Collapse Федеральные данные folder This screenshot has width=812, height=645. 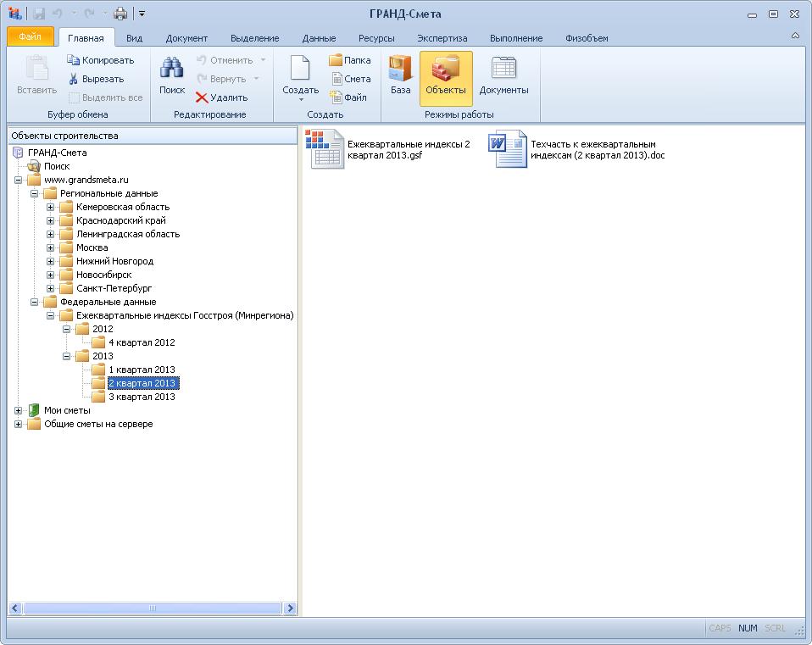pos(34,302)
